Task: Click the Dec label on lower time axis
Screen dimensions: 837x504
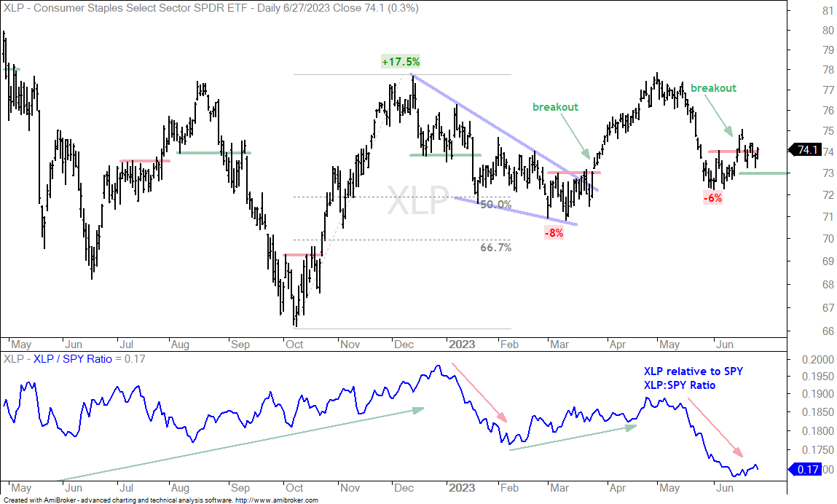Action: [x=404, y=488]
